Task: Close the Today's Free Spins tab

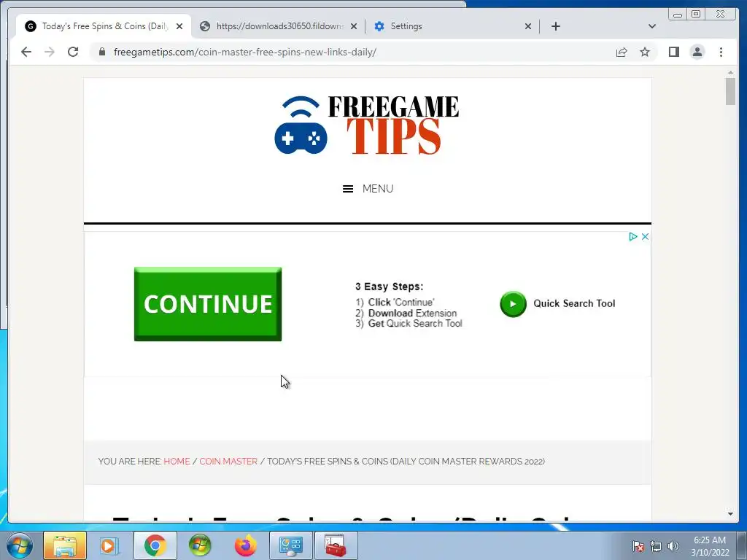Action: [179, 26]
